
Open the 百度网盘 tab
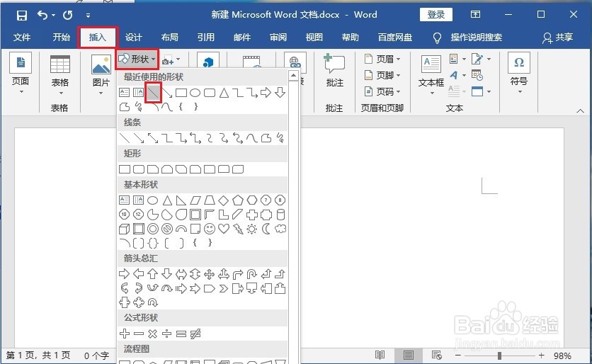pyautogui.click(x=395, y=37)
